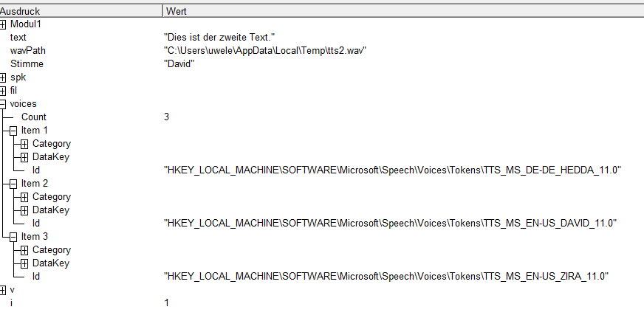Expand Category under Item 2
This screenshot has width=644, height=318.
point(24,197)
